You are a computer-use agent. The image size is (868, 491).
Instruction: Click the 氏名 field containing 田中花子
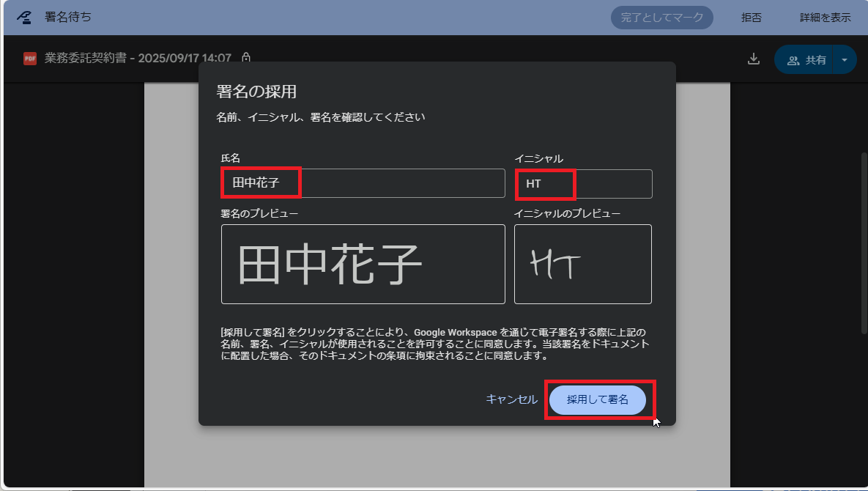pos(260,183)
